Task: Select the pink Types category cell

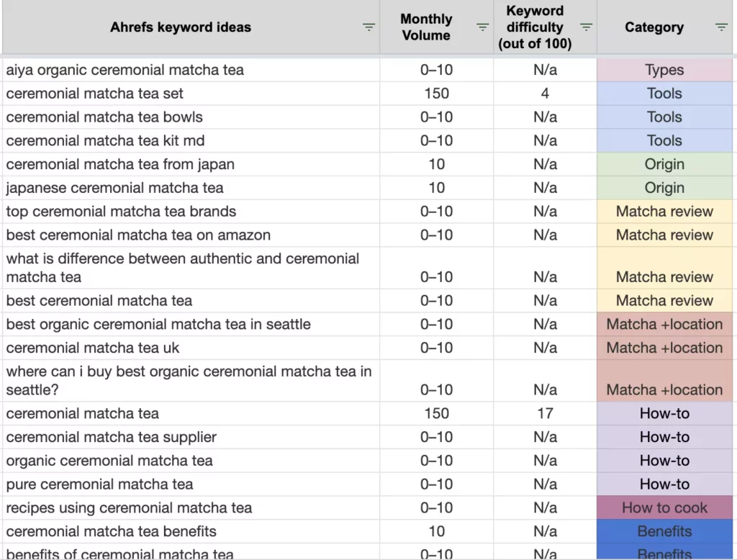Action: (664, 69)
